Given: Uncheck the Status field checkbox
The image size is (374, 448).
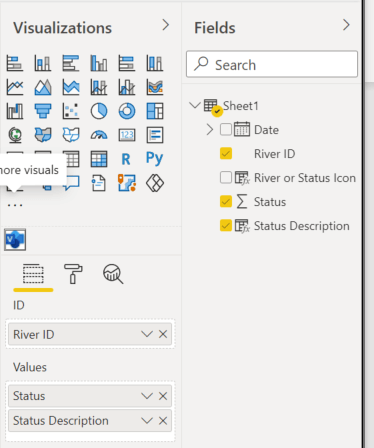Looking at the screenshot, I should click(x=226, y=201).
